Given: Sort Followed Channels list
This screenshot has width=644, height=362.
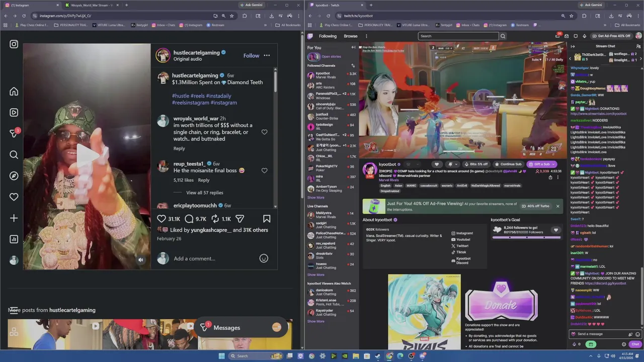Looking at the screenshot, I should click(353, 66).
